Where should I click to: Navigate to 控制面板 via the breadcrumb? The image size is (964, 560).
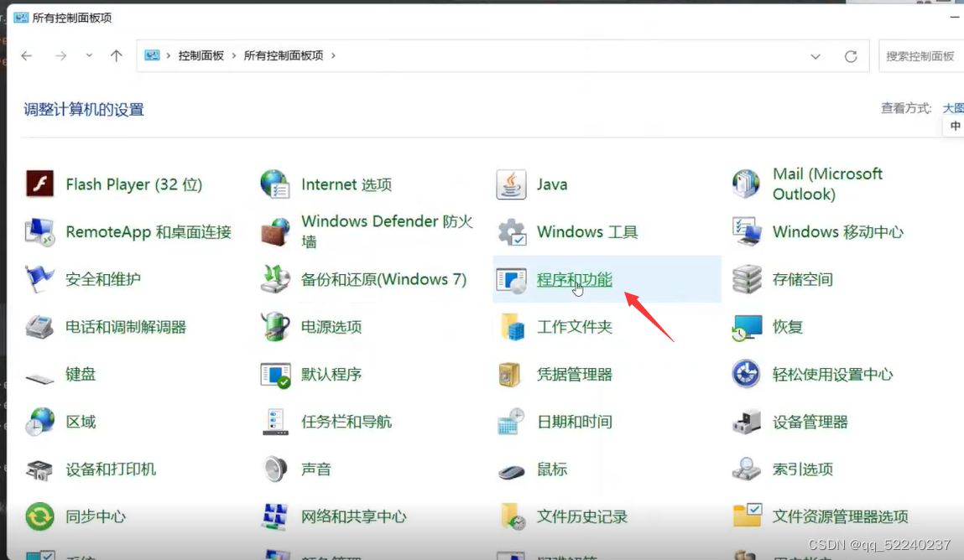click(x=203, y=55)
